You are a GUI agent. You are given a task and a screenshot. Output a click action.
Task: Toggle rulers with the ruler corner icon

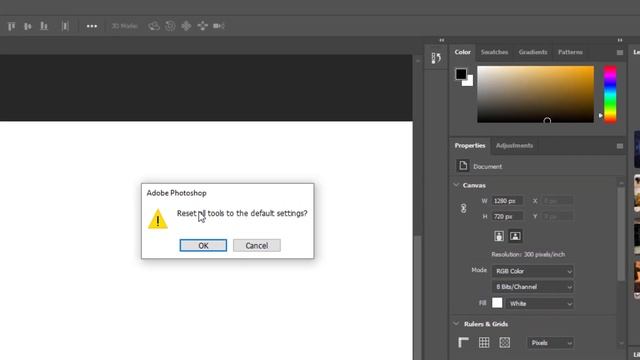[x=463, y=342]
